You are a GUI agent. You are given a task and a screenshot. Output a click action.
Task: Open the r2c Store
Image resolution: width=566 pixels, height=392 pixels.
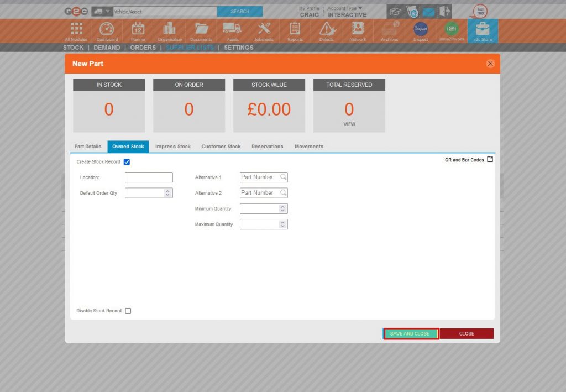tap(482, 30)
